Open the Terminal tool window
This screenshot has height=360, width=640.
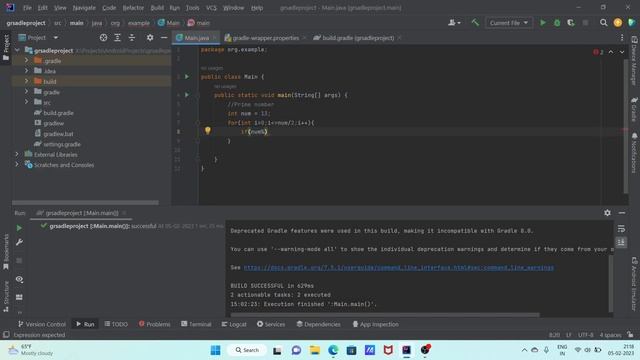click(x=196, y=324)
